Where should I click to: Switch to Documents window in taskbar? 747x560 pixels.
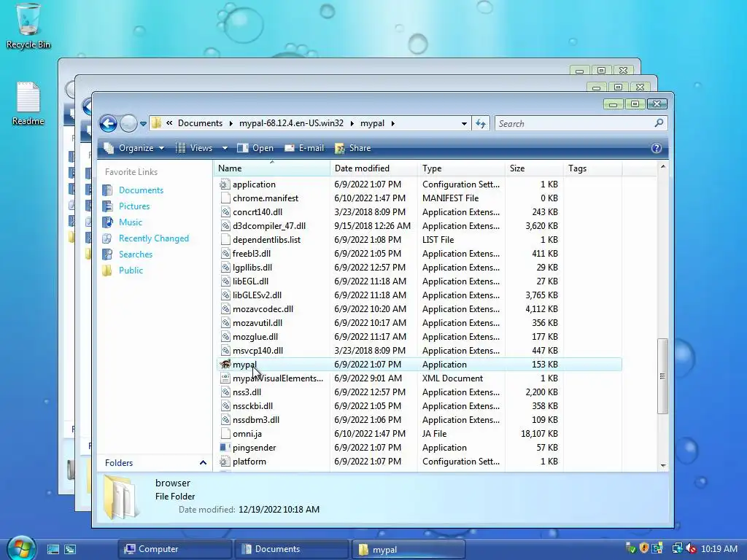point(292,549)
